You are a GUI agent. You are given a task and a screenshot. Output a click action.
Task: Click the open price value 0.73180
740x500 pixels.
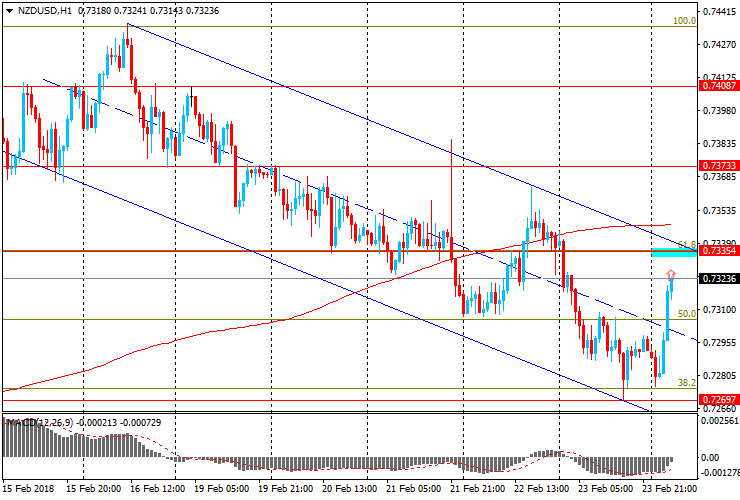[94, 10]
